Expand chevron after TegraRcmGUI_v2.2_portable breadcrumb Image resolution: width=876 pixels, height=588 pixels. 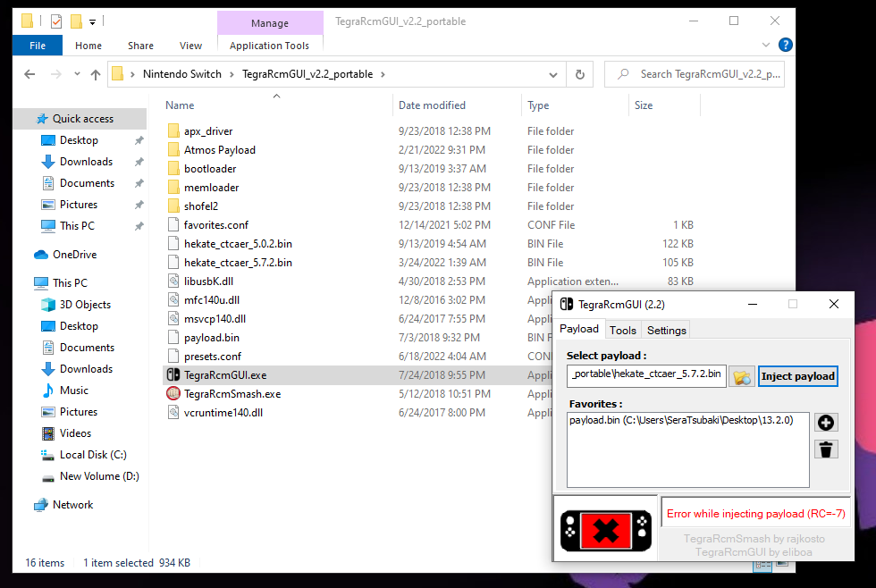click(383, 74)
